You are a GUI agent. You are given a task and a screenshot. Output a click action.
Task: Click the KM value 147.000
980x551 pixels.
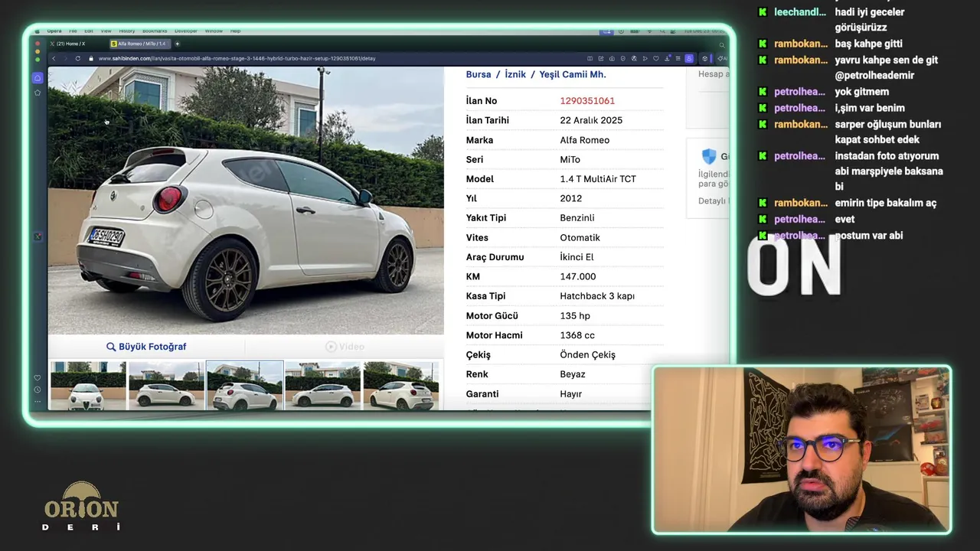578,276
